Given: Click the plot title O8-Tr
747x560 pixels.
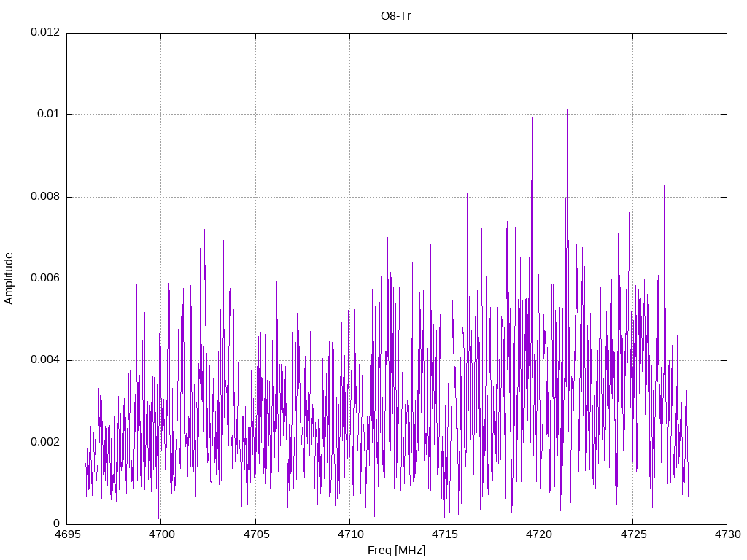Looking at the screenshot, I should click(395, 16).
